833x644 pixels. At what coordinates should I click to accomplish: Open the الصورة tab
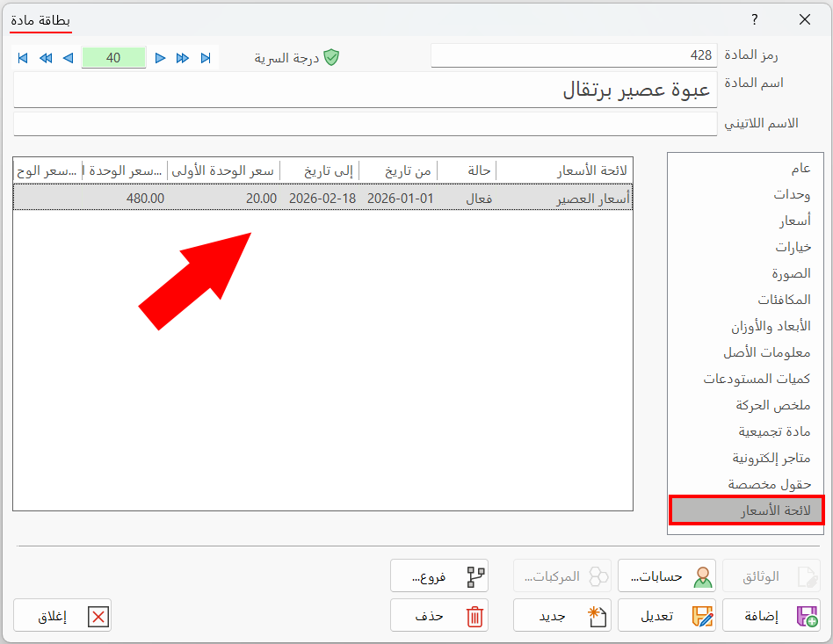coord(791,273)
